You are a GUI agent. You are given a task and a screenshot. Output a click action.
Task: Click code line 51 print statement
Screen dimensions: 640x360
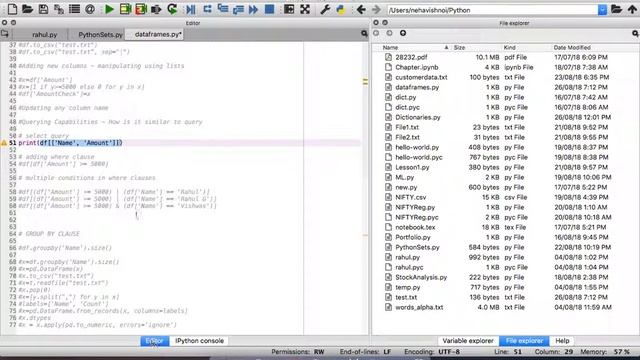pos(70,143)
